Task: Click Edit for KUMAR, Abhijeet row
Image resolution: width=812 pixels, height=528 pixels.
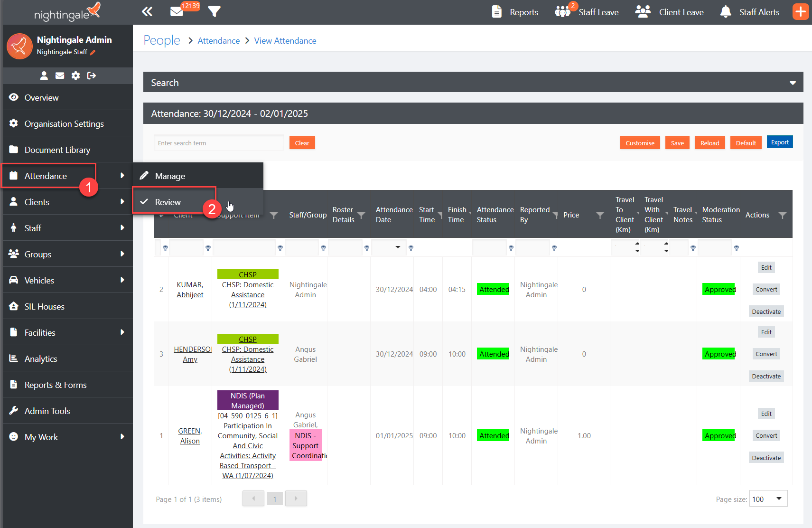Action: coord(766,267)
